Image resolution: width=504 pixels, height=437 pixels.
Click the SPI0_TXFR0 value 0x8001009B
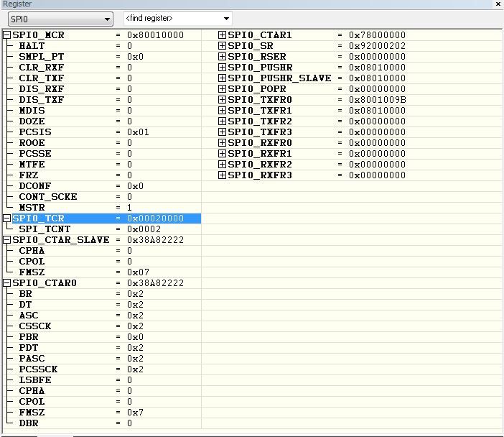[x=378, y=100]
